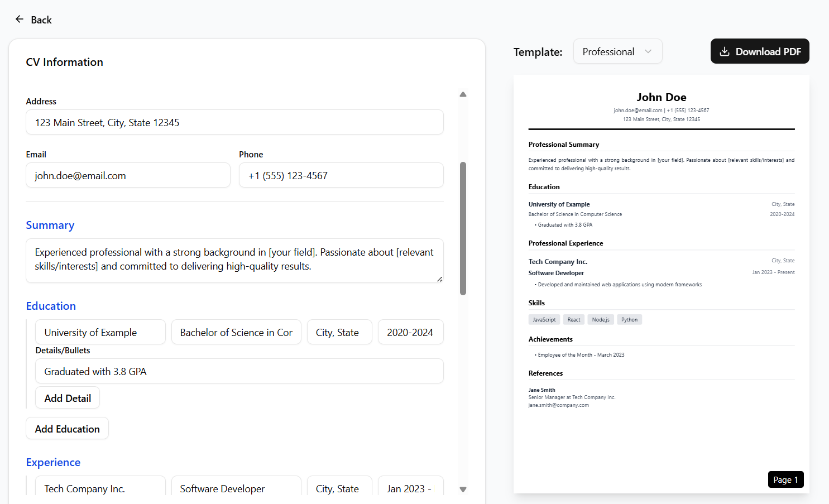Click the Phone number input field
This screenshot has height=504, width=829.
coord(341,175)
